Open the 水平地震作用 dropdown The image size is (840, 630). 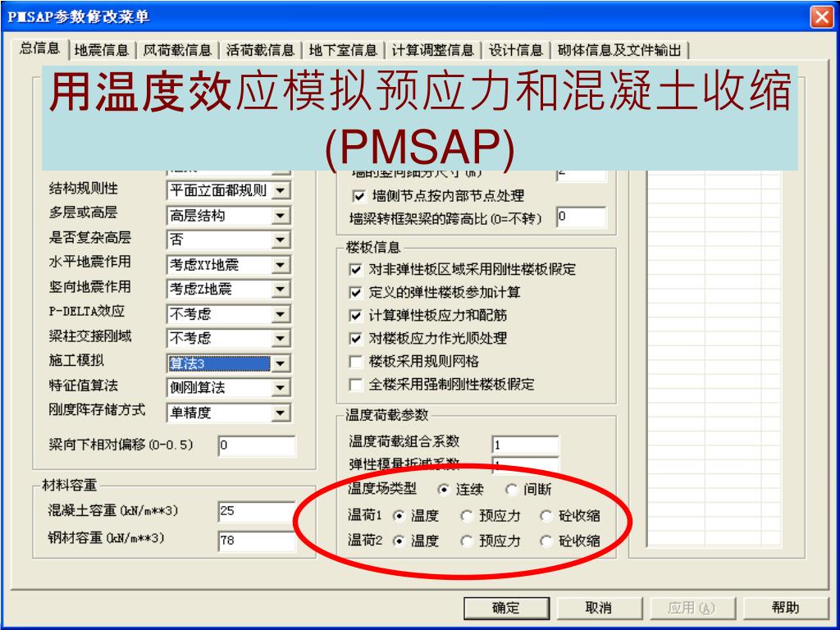281,265
